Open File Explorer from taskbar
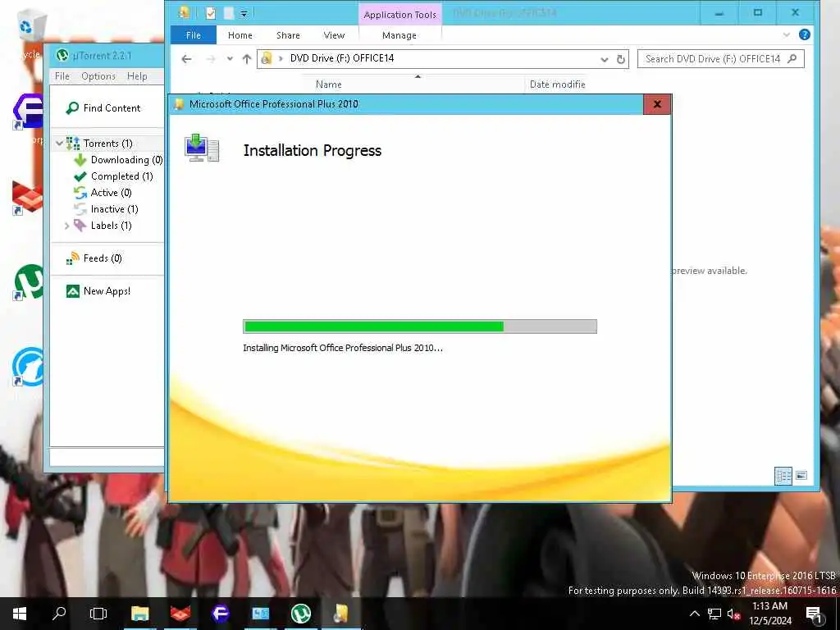 pos(139,614)
